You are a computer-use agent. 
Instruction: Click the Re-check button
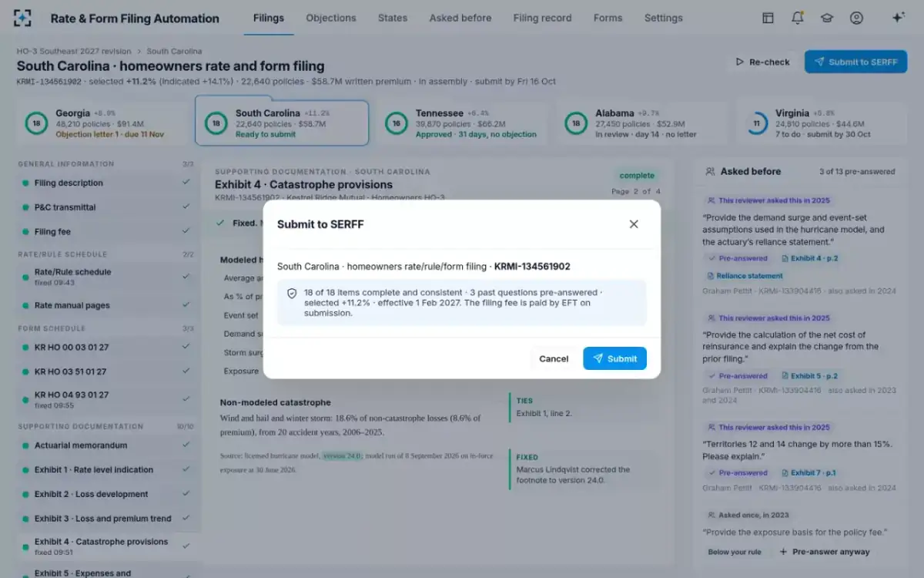click(x=762, y=62)
